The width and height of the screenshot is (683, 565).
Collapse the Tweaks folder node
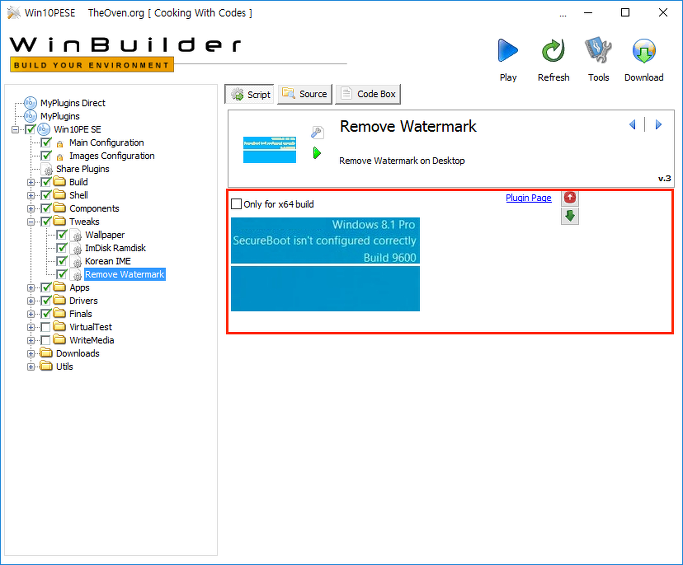pos(31,222)
